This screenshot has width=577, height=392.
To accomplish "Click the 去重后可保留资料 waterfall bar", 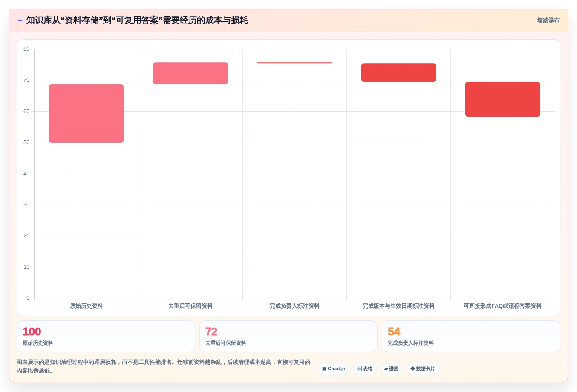I will point(190,73).
